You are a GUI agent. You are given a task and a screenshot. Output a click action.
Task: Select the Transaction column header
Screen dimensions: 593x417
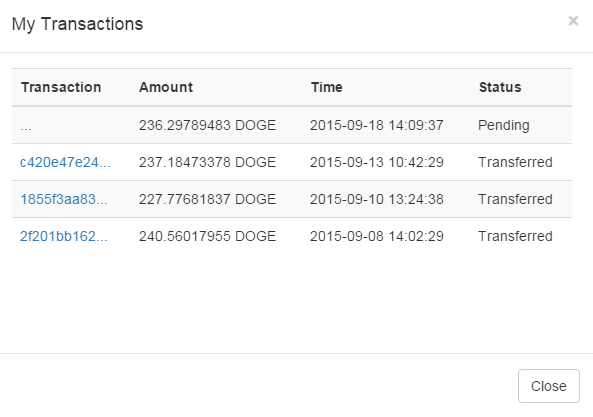(61, 87)
